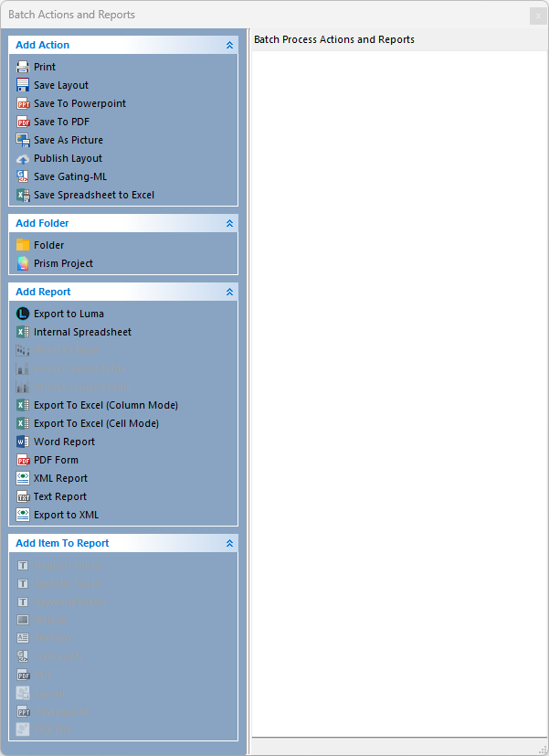This screenshot has height=756, width=549.
Task: Add an Internal Spreadsheet report
Action: point(74,332)
